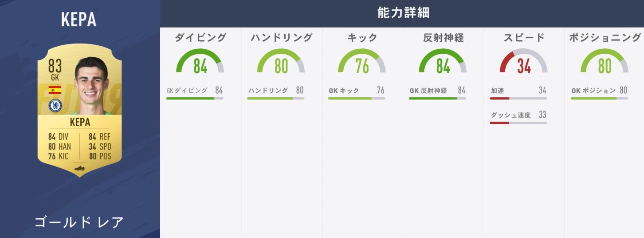The image size is (644, 238).
Task: Click the ダッシュ速度 stat bar
Action: [x=518, y=123]
